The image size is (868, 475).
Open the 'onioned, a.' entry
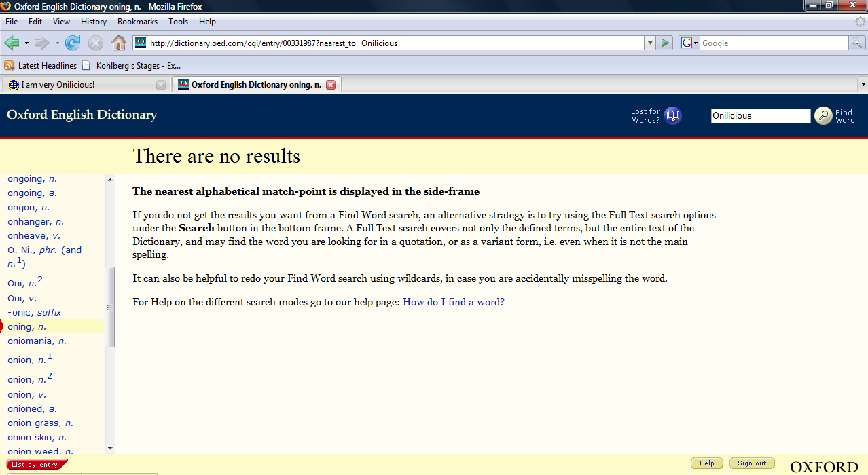[32, 409]
